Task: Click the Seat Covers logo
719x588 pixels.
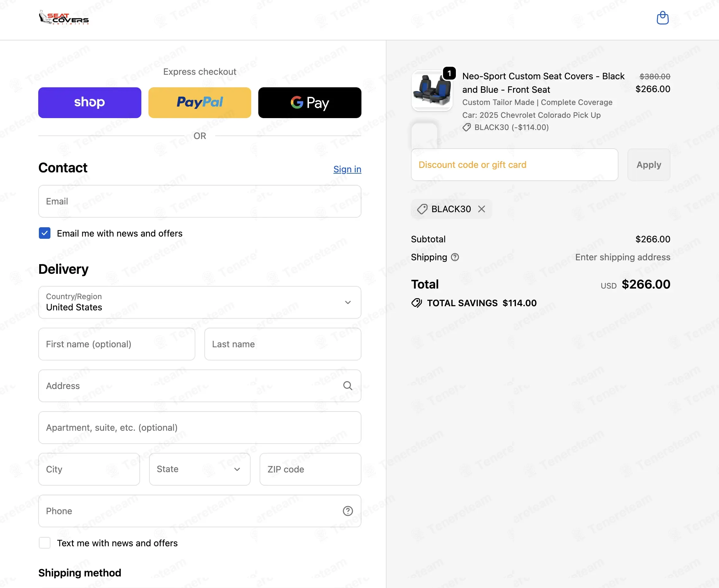Action: point(64,17)
